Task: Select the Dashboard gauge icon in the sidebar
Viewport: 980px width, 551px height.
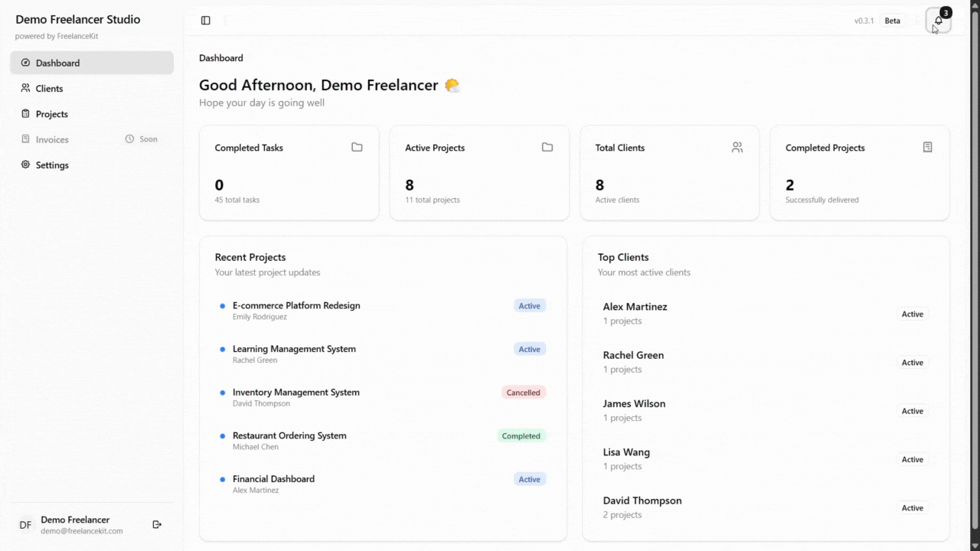Action: 25,63
